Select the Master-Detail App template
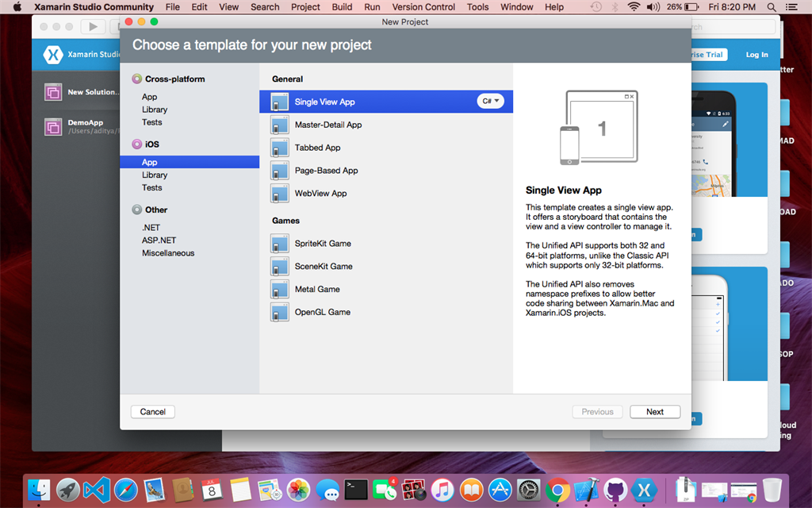The width and height of the screenshot is (812, 508). [x=386, y=125]
